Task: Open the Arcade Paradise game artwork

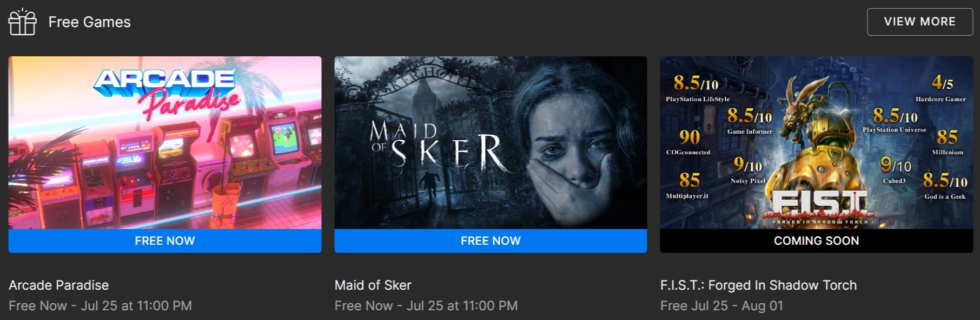Action: tap(165, 142)
